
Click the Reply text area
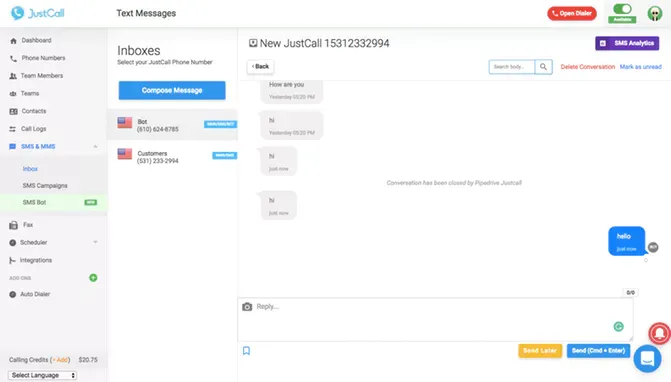435,319
